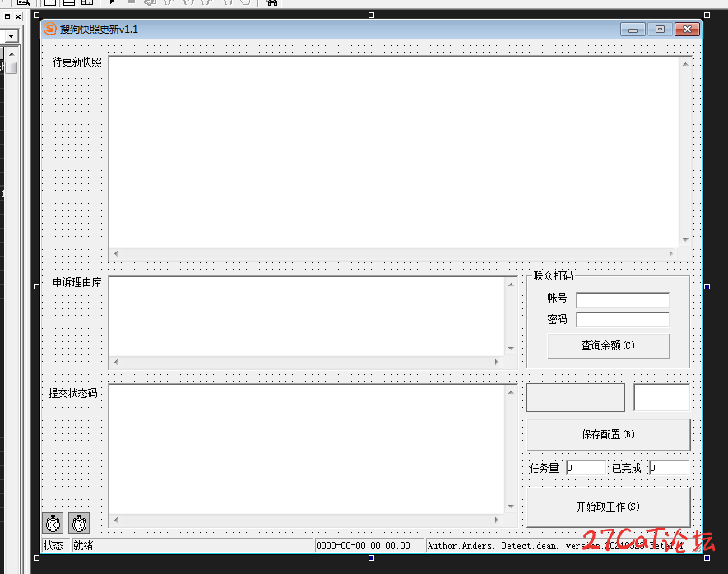Select the 已完成 label
This screenshot has height=574, width=728.
[626, 468]
